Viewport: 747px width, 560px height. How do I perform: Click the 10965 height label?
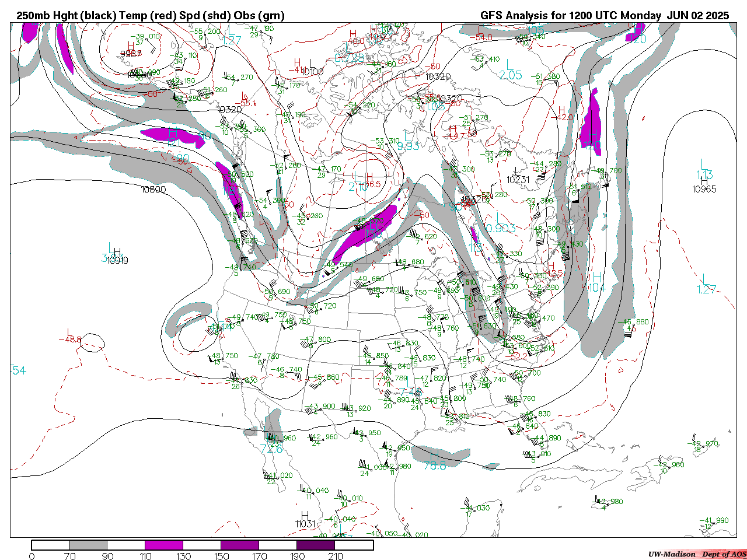(x=704, y=189)
